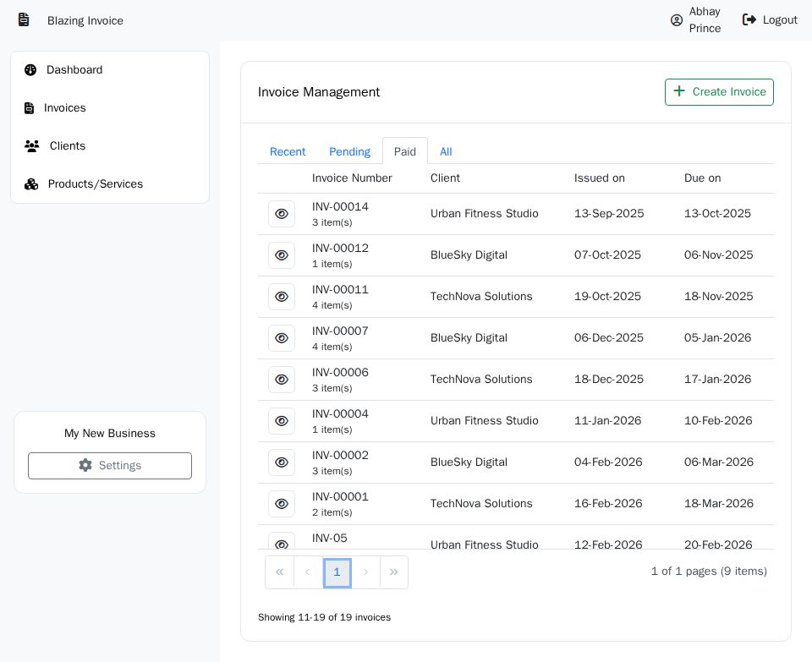Switch to the Pending tab
The image size is (812, 662).
pyautogui.click(x=349, y=151)
